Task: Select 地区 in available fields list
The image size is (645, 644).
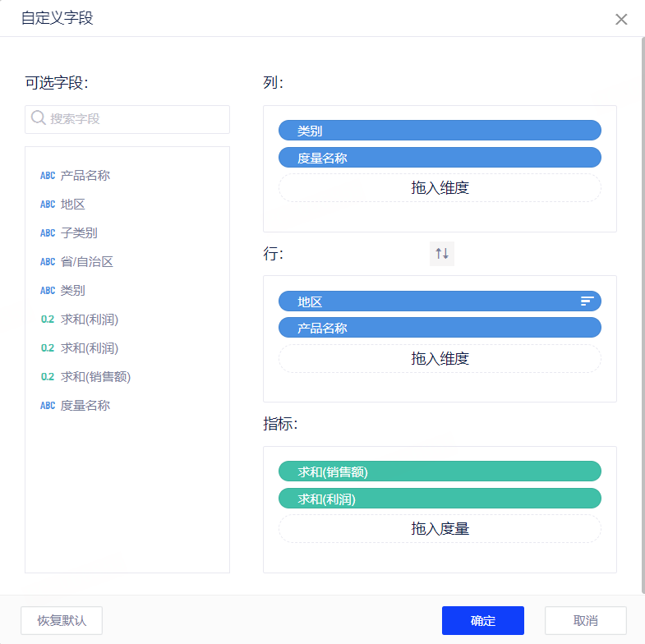Action: point(73,205)
